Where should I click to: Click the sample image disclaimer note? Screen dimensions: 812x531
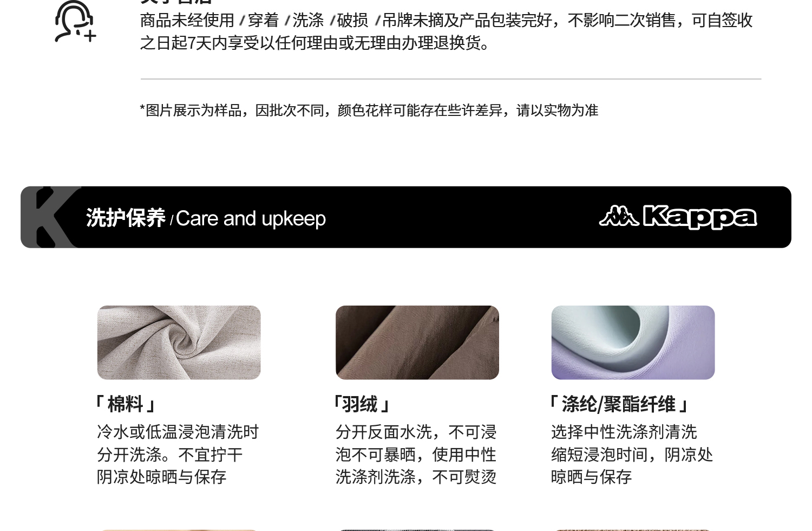click(x=369, y=110)
